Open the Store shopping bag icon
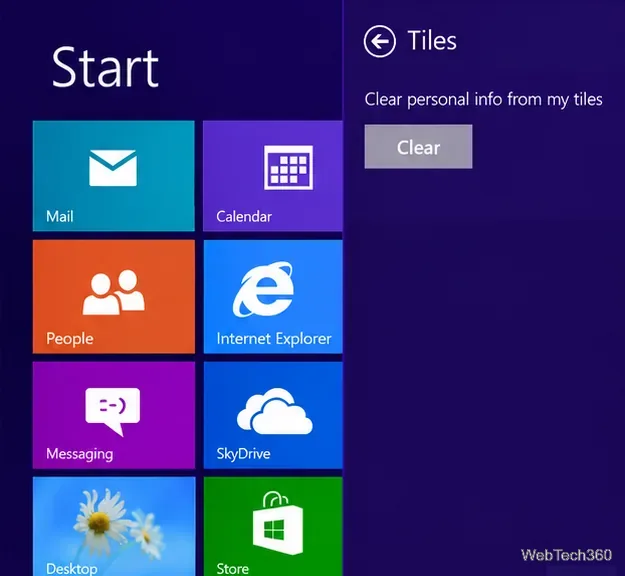The height and width of the screenshot is (576, 625). (277, 523)
